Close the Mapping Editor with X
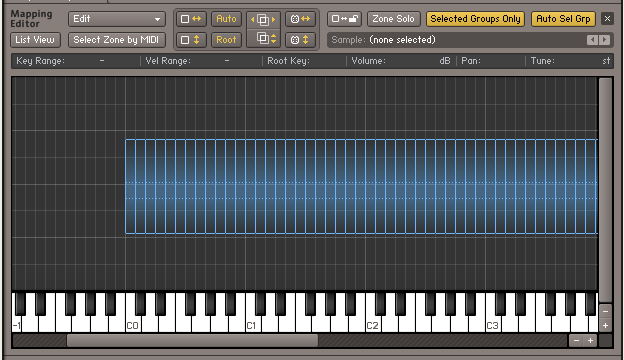This screenshot has height=360, width=624. coord(607,19)
